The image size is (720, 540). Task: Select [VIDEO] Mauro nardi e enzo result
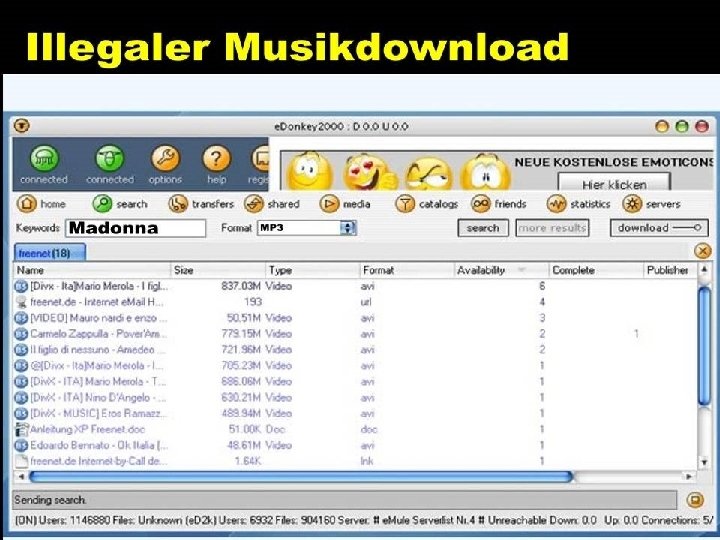pos(355,318)
